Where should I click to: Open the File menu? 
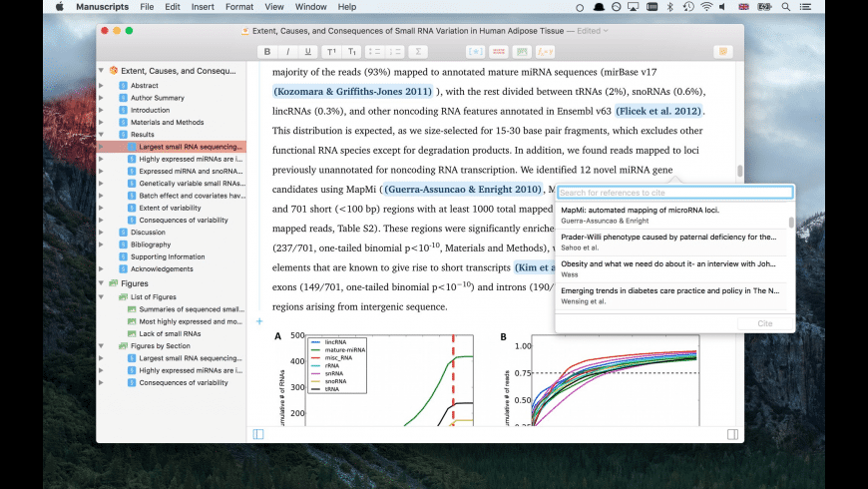(147, 7)
